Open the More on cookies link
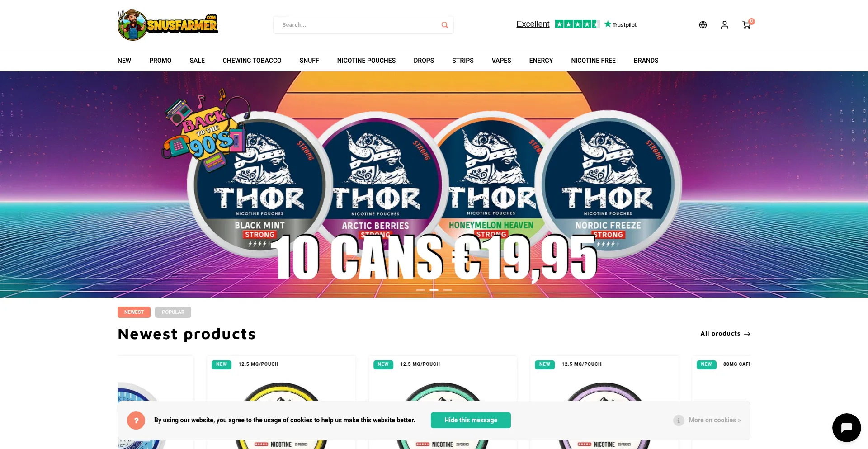Screen dimensions: 868x449 click(x=714, y=420)
